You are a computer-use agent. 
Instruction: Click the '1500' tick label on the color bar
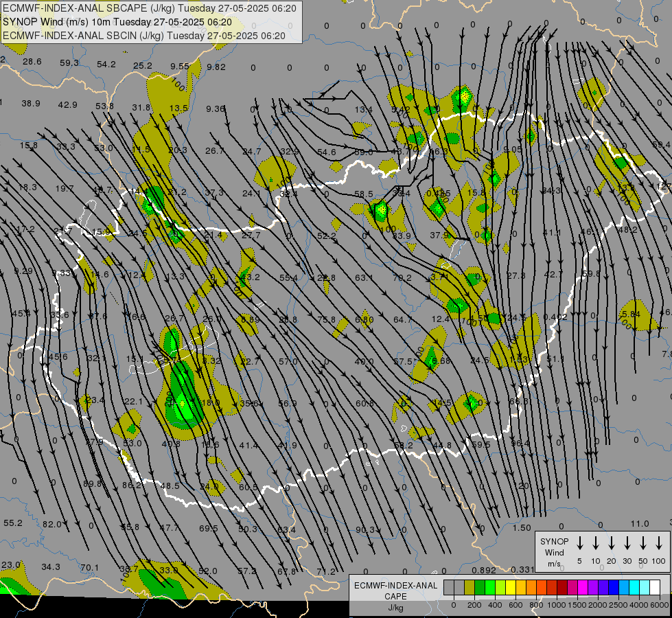[577, 605]
